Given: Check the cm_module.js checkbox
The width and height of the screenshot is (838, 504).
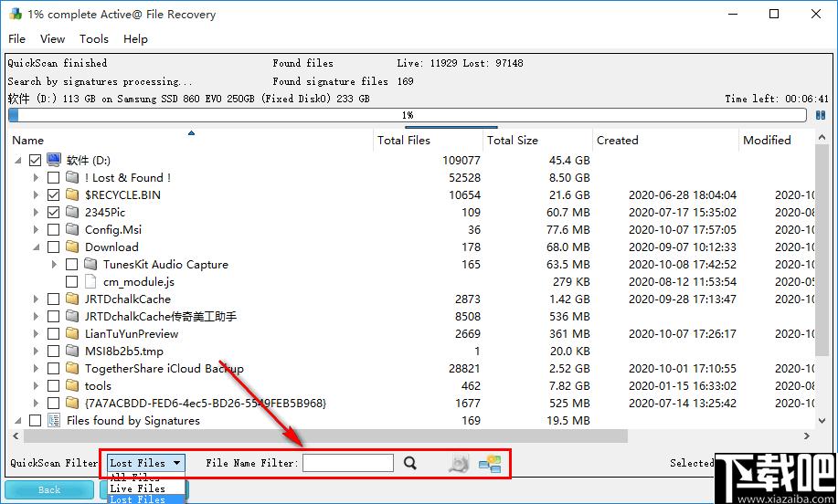Looking at the screenshot, I should tap(71, 281).
